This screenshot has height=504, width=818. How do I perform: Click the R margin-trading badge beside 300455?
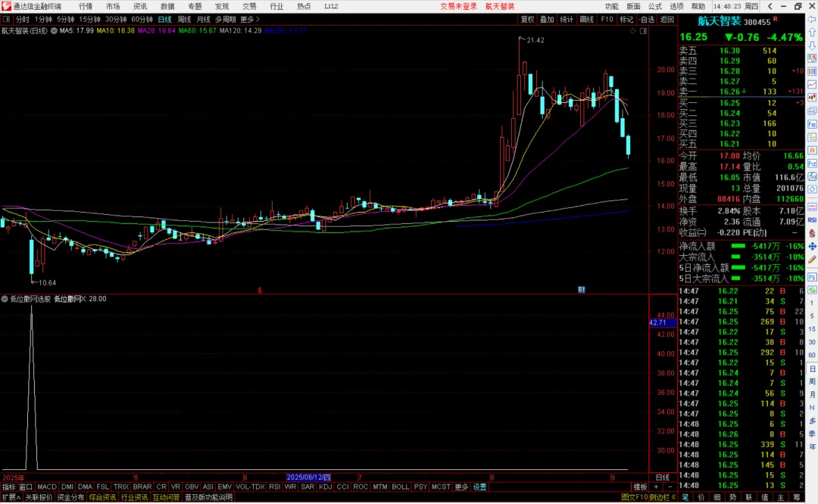(776, 19)
